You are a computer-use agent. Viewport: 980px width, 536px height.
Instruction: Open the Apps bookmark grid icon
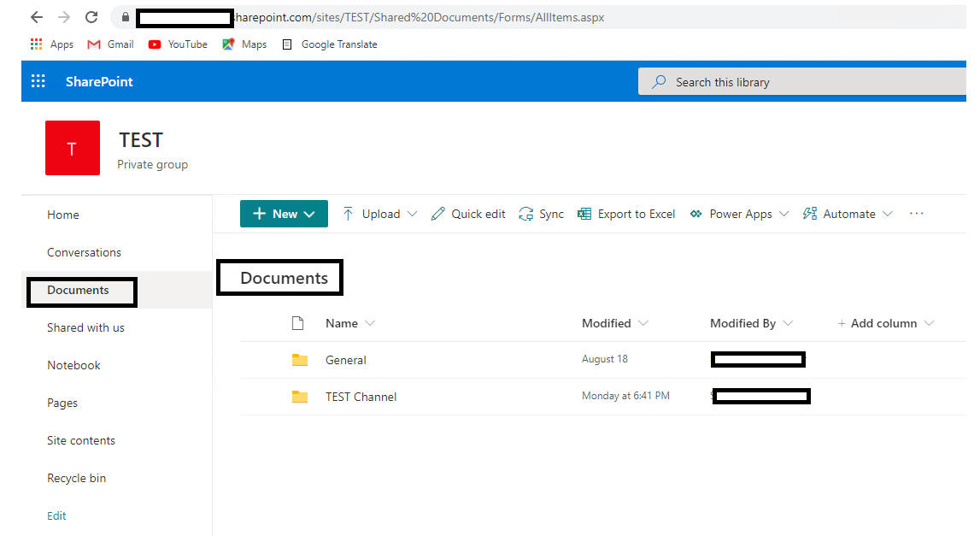click(x=36, y=44)
